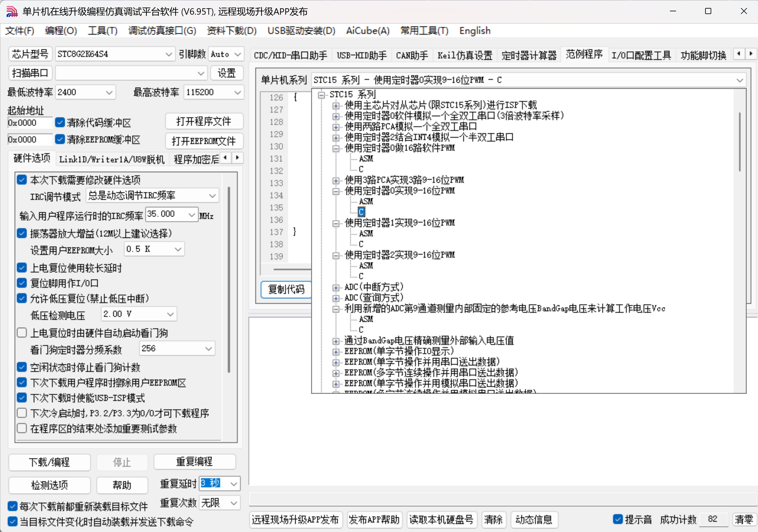
Task: Switch to Link1D/Writer1A/U8W脱机 tab
Action: 112,160
